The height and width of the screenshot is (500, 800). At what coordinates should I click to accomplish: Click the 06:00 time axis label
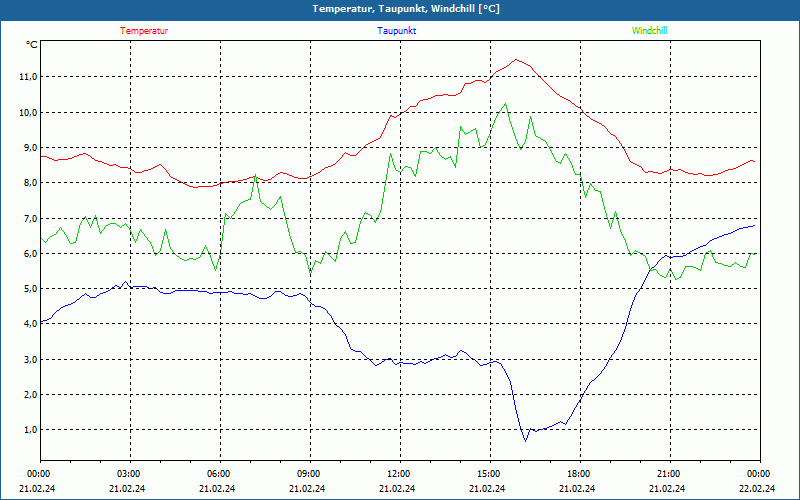point(219,474)
